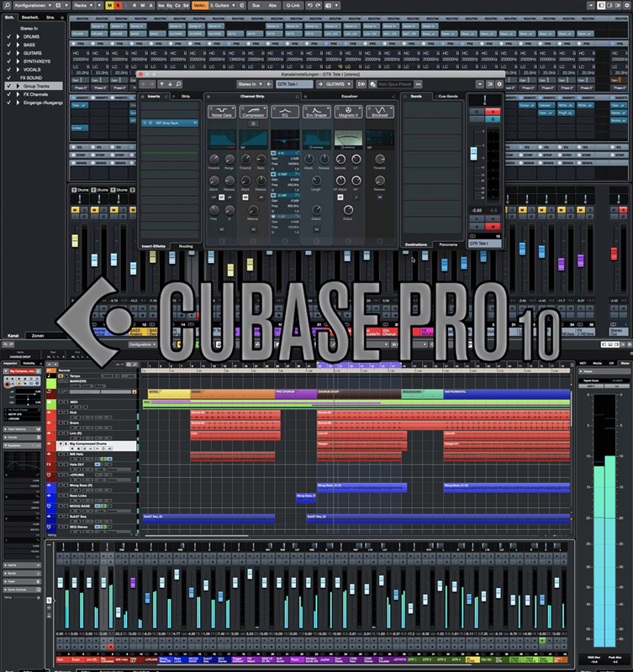The height and width of the screenshot is (672, 633).
Task: Click the gear settings icon in channel settings
Action: (499, 84)
